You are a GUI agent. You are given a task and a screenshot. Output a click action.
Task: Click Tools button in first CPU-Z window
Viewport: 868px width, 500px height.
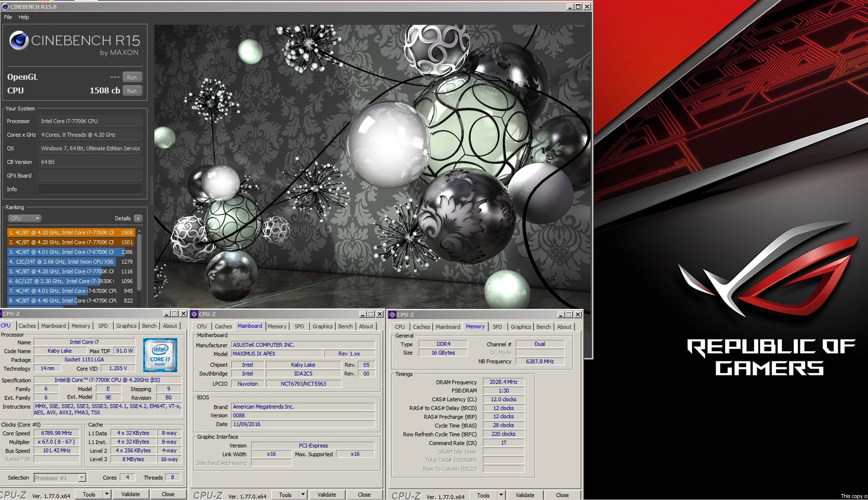coord(89,494)
